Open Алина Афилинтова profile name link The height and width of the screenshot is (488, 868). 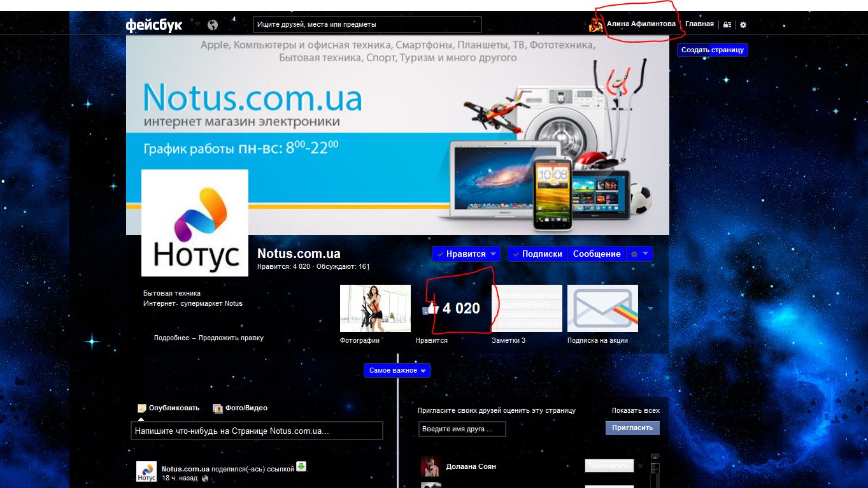click(641, 24)
